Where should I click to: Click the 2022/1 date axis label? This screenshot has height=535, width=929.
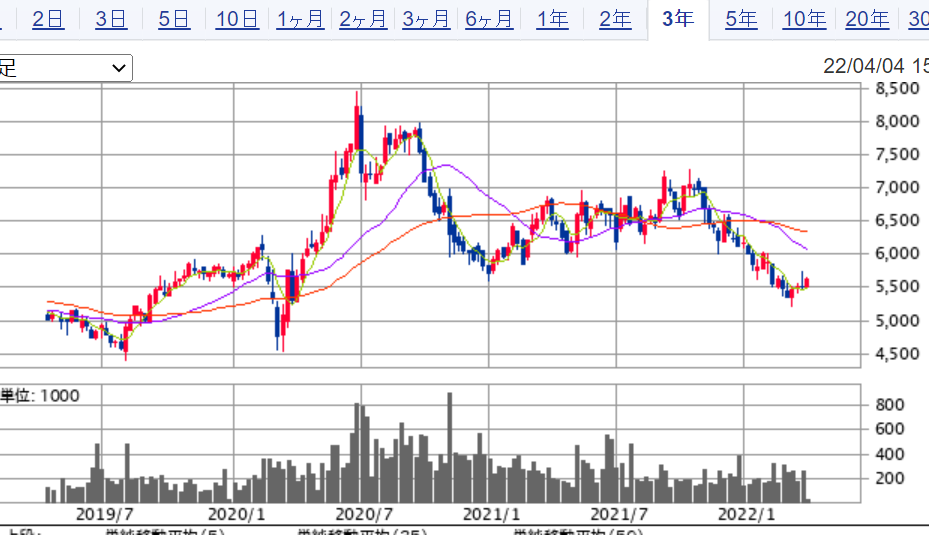point(747,514)
